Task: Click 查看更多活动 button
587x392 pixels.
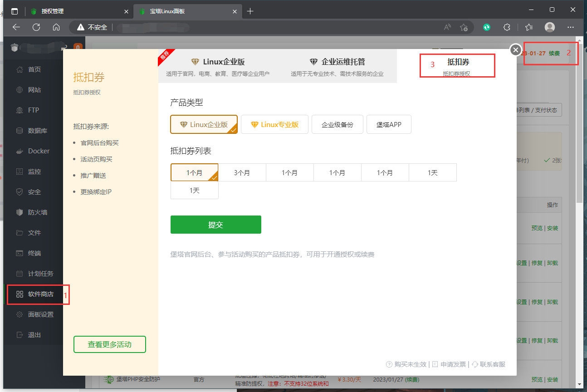Action: point(110,344)
